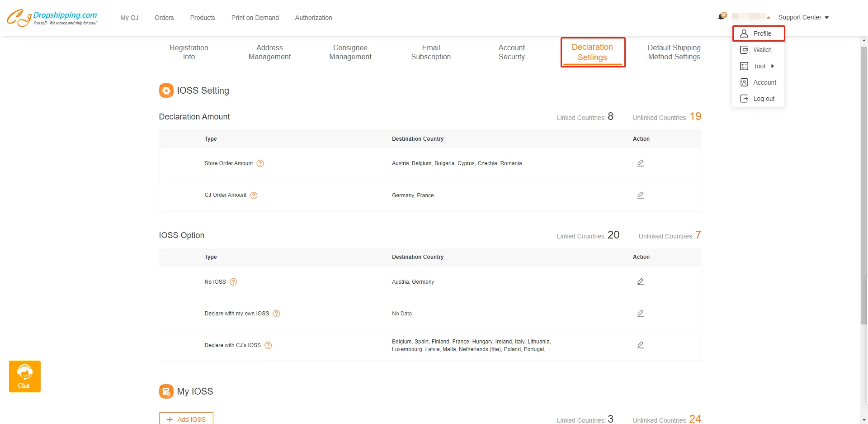Open Print on Demand in navigation
The image size is (868, 424).
(255, 18)
